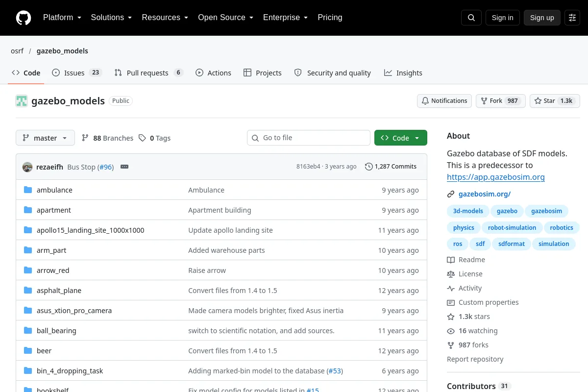The width and height of the screenshot is (588, 392).
Task: Switch to the Actions tab
Action: [213, 73]
